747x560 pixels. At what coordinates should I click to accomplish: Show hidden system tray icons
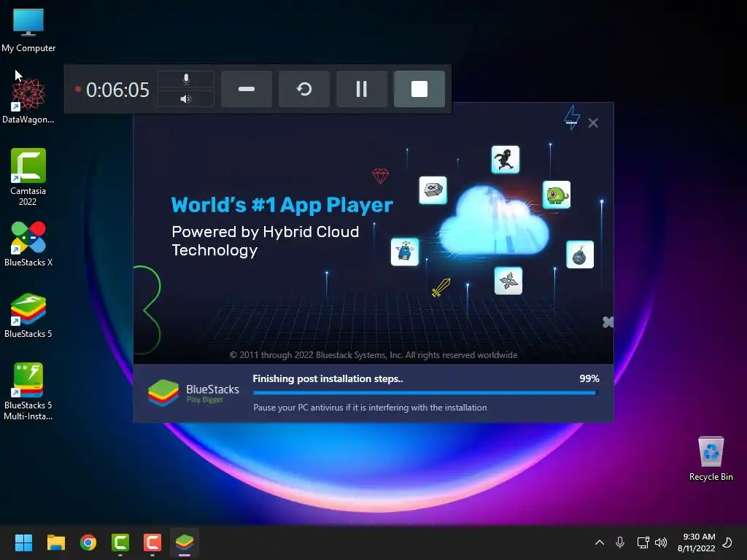[600, 542]
